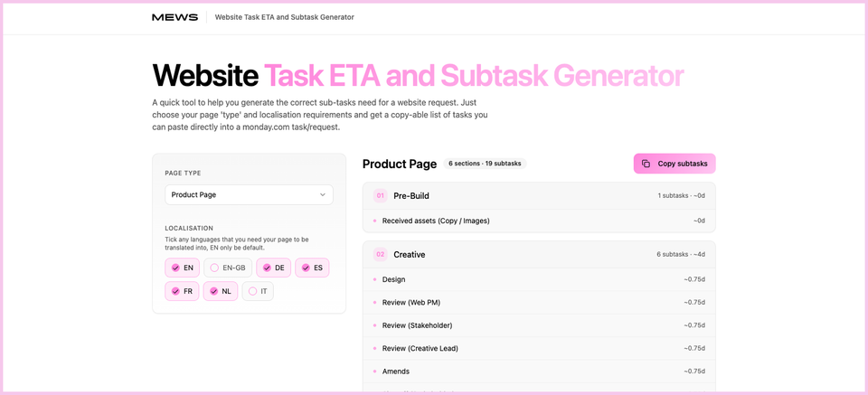Click the MEWS logo in header
Viewport: 868px width, 395px height.
pyautogui.click(x=175, y=17)
